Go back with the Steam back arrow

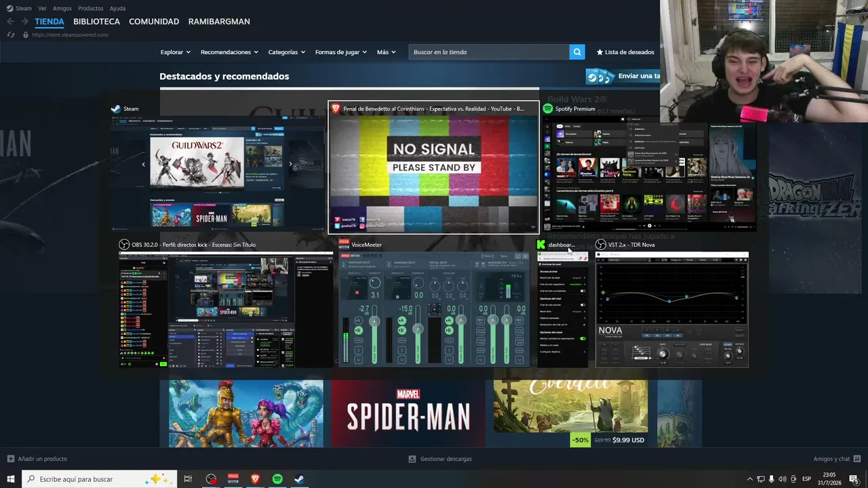click(10, 22)
